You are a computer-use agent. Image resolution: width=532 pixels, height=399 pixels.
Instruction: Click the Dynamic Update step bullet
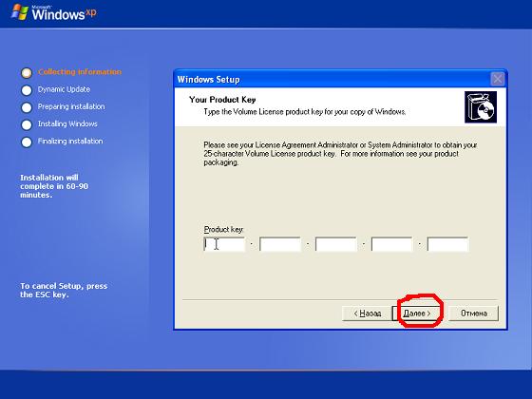point(27,90)
